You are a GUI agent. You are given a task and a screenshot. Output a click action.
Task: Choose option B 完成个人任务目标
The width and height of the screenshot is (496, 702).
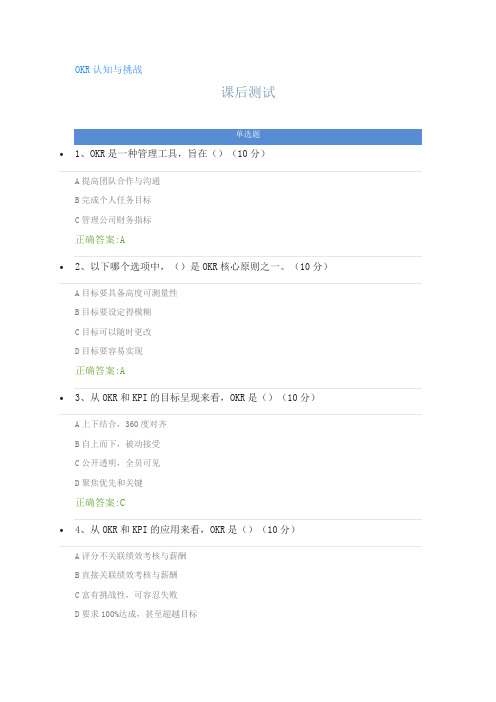click(x=113, y=200)
